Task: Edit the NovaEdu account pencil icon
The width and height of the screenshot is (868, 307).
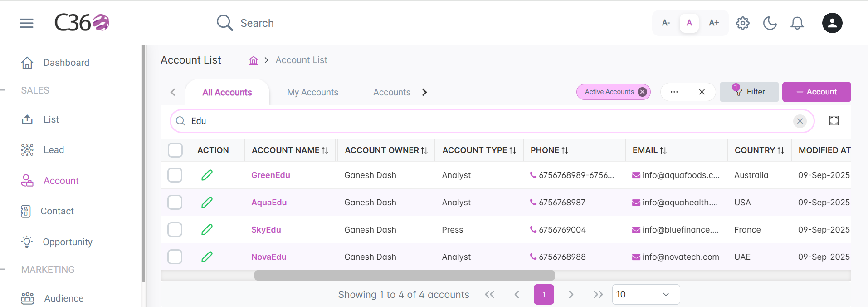Action: click(207, 257)
